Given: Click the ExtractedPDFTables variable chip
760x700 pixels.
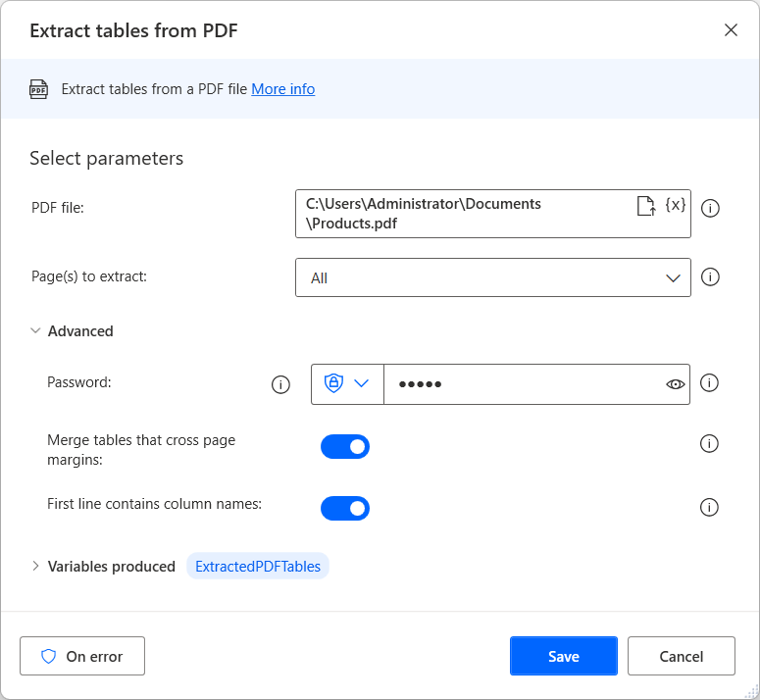Looking at the screenshot, I should point(258,566).
